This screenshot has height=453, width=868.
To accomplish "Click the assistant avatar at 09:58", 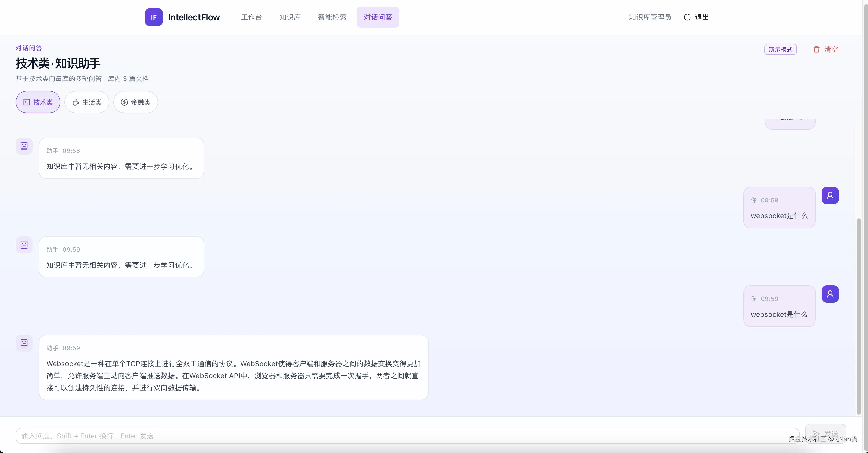I will click(x=24, y=146).
